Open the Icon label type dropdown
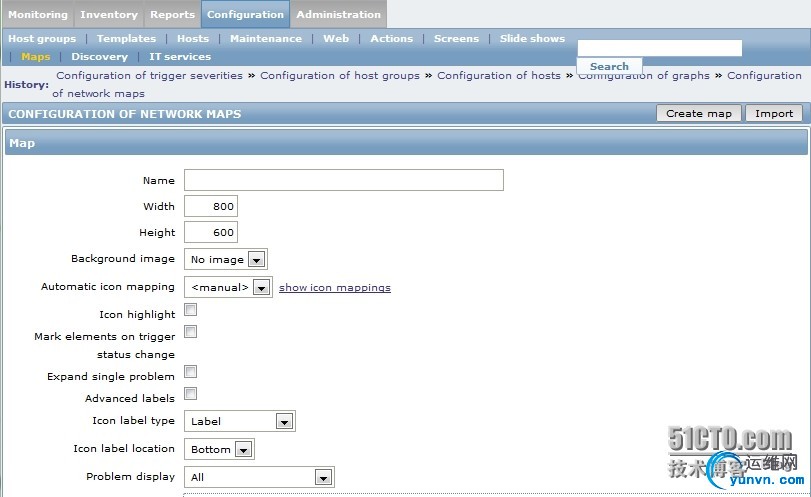 [x=240, y=421]
